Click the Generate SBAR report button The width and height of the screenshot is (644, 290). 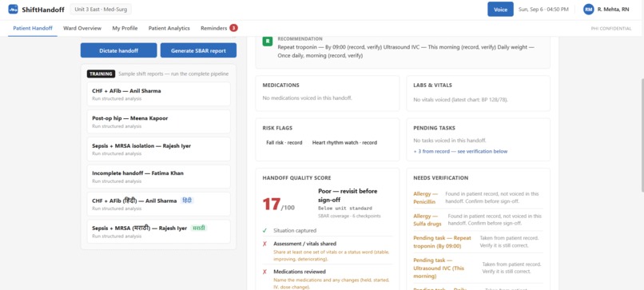198,50
